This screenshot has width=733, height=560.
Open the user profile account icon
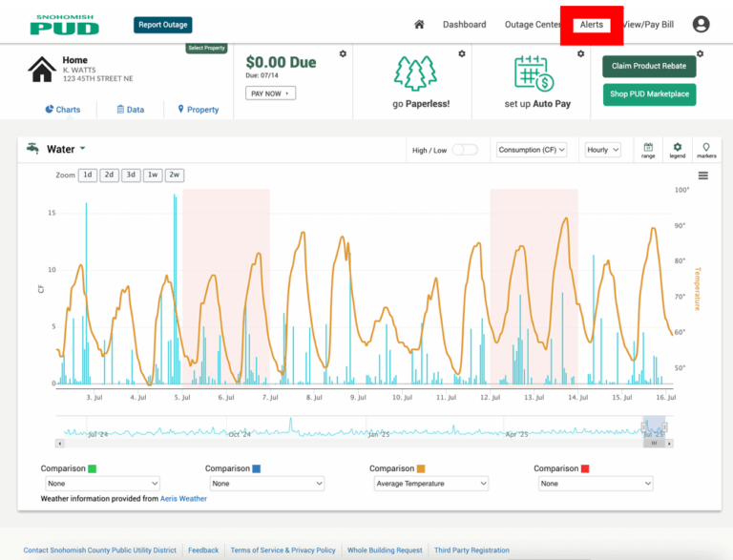tap(702, 25)
